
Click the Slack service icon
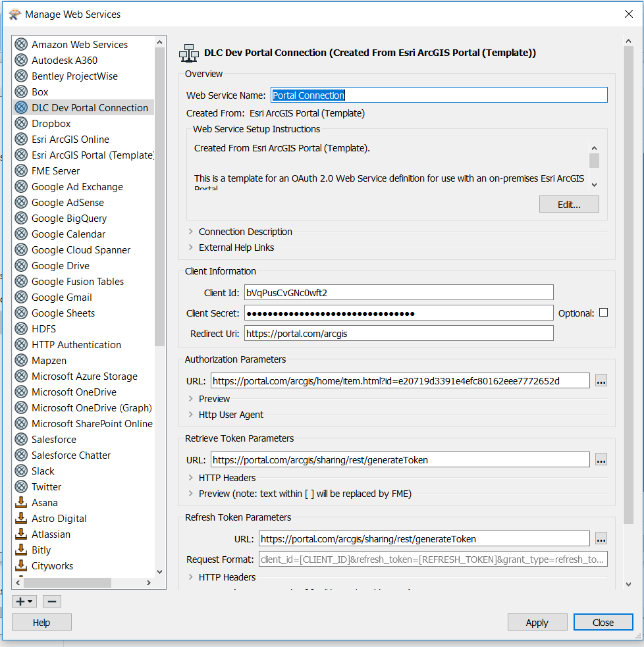(21, 471)
